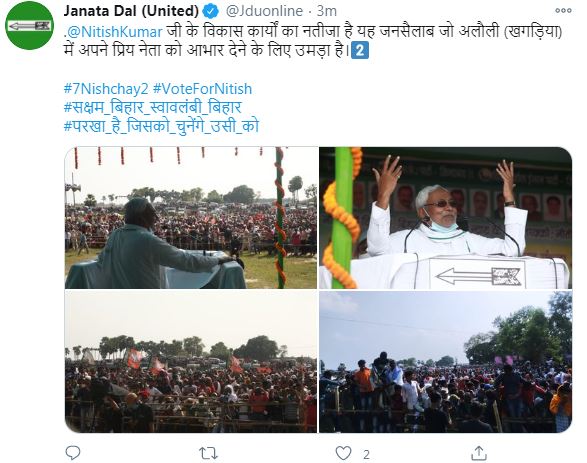
Task: Click the blue verified badge
Action: 210,11
